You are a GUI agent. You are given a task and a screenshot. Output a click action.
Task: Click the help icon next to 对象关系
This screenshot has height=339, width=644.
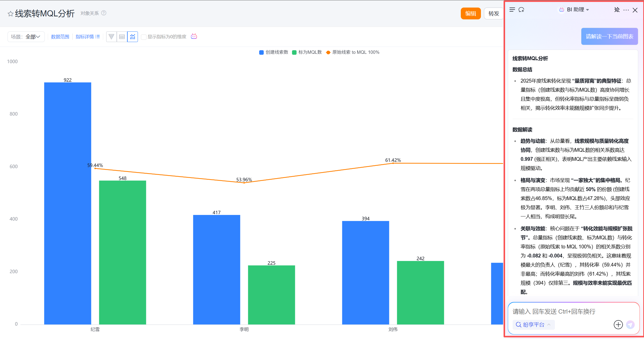click(x=104, y=13)
